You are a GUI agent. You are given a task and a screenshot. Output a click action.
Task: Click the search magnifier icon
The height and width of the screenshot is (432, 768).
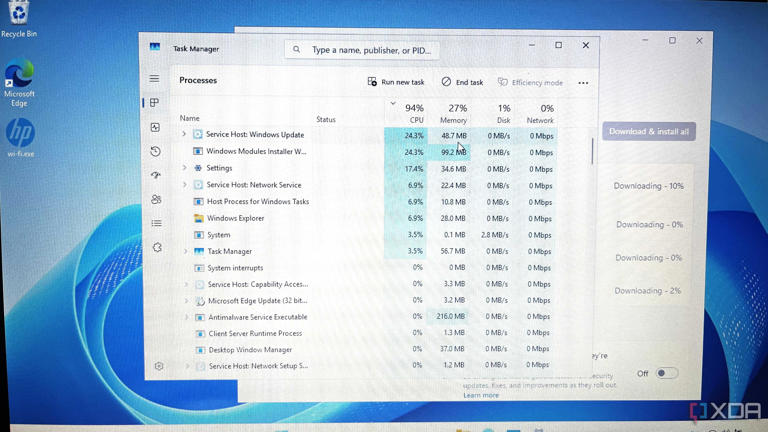[x=296, y=49]
